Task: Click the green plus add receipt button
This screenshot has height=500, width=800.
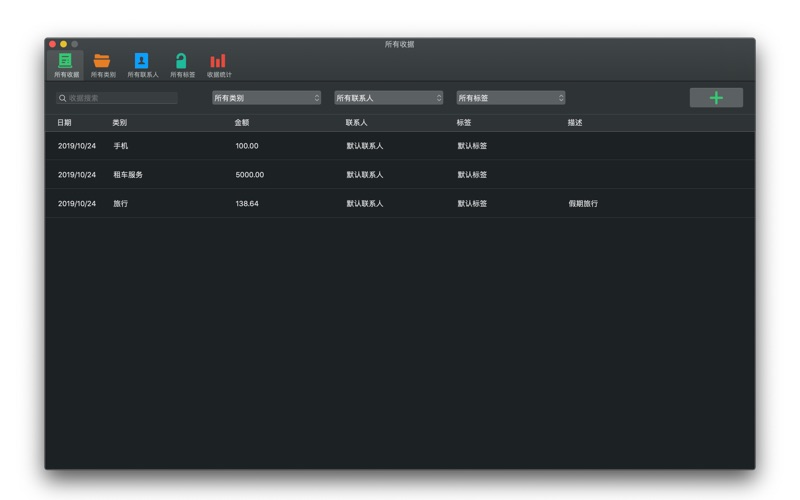Action: click(x=715, y=98)
